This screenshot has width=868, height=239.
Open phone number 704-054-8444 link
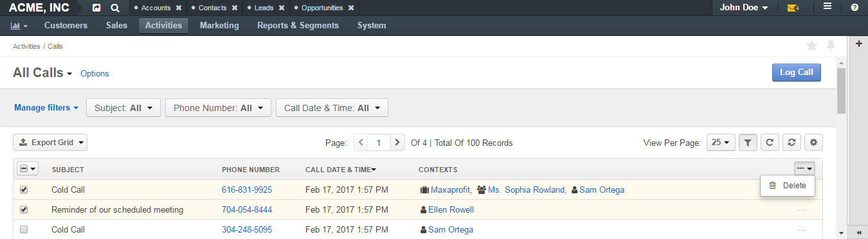point(247,209)
